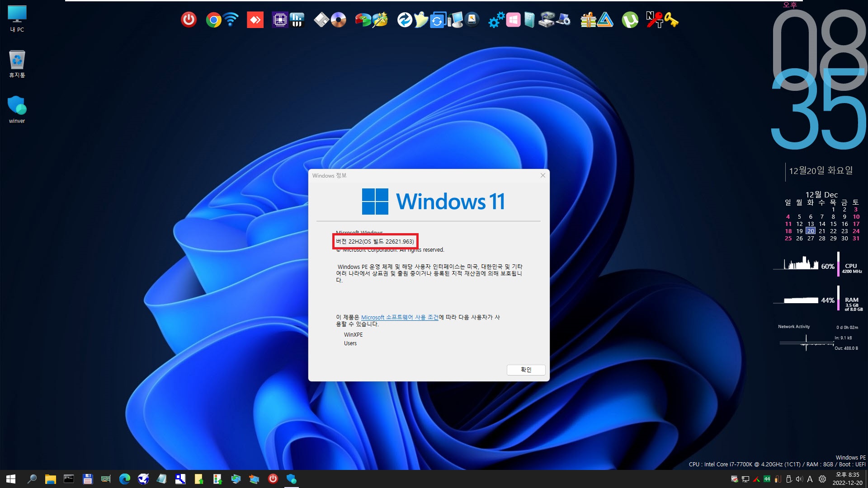Image resolution: width=868 pixels, height=488 pixels.
Task: Open the HWiNFO-style monitor icon in dock
Action: 297,20
